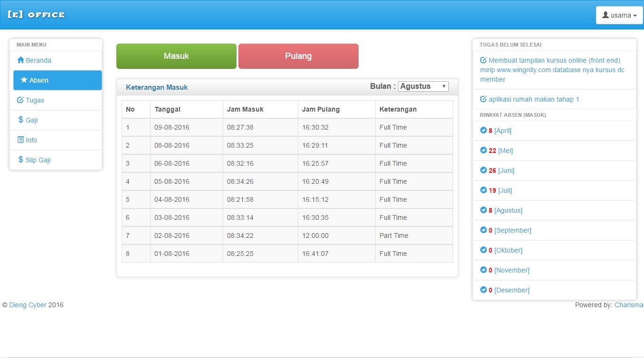Open the [April] attendance history link
The image size is (644, 358).
coord(503,131)
